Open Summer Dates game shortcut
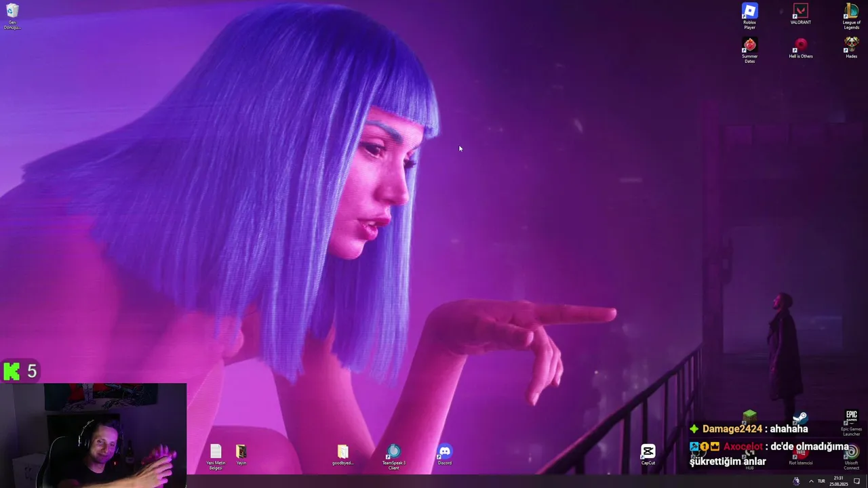The image size is (868, 488). [x=749, y=51]
